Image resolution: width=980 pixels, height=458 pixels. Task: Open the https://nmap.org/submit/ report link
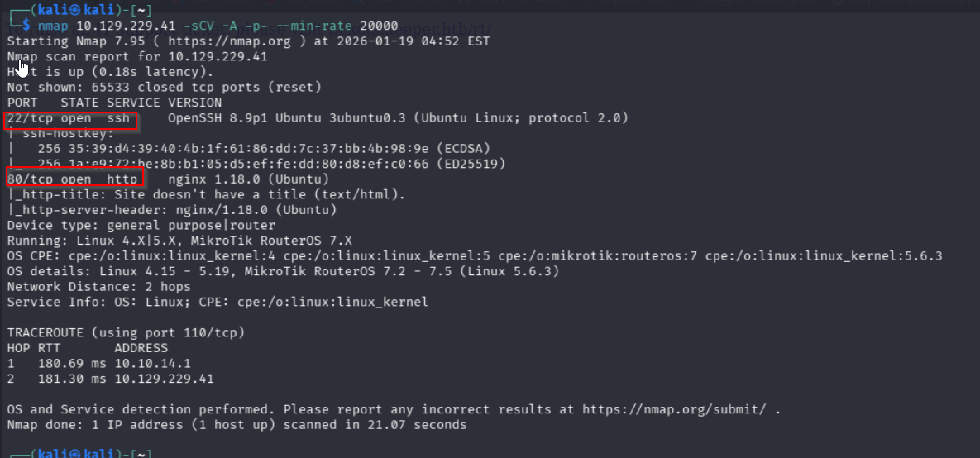click(677, 409)
